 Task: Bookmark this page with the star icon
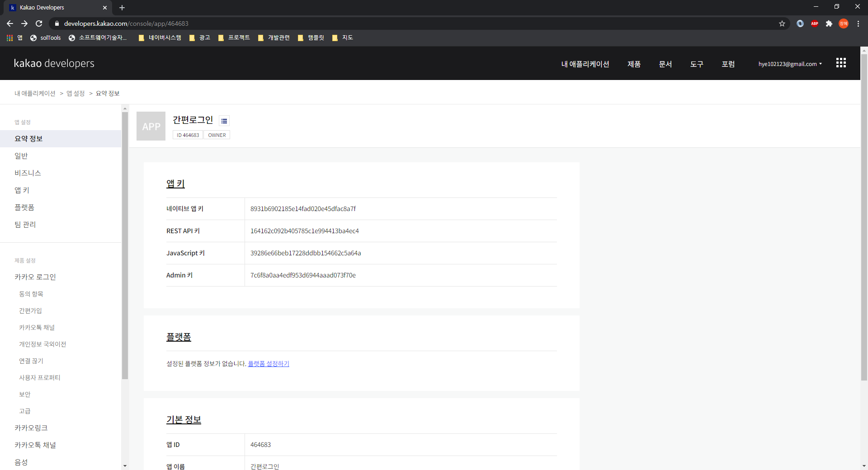coord(782,23)
